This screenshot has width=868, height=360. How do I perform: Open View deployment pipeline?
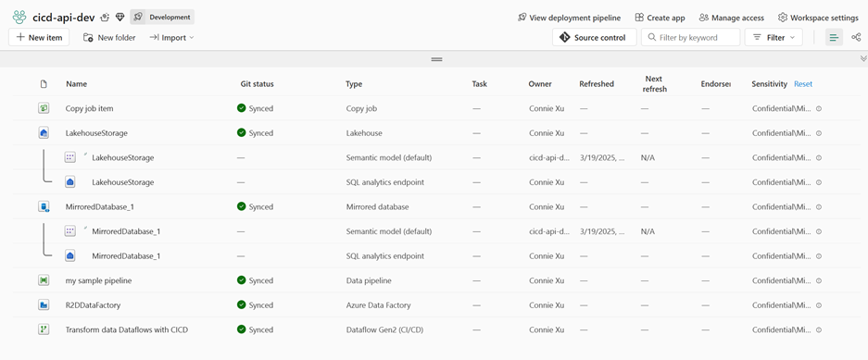pos(569,18)
